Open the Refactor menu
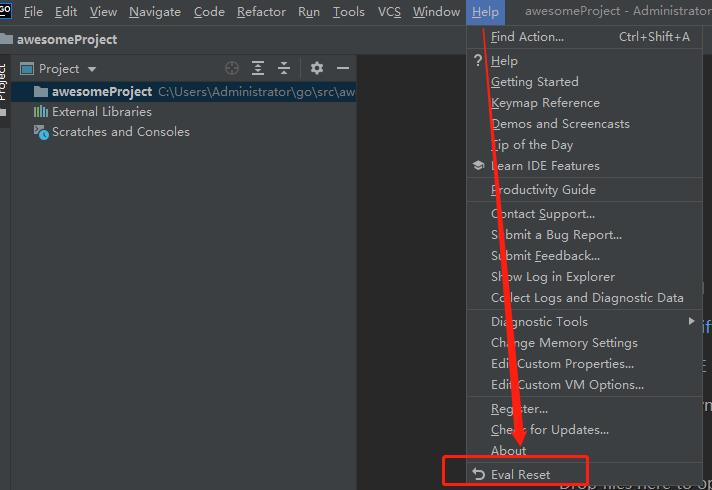Screen dimensions: 712x490 [x=261, y=12]
